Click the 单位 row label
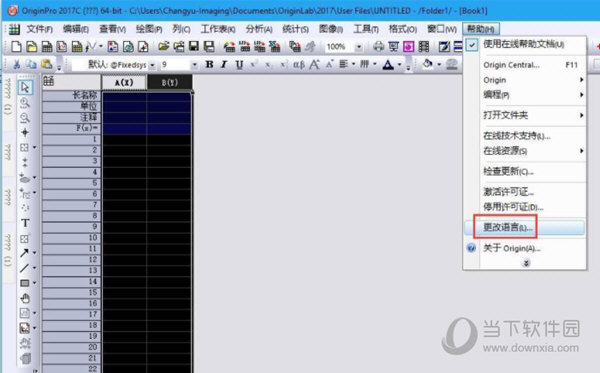This screenshot has height=373, width=600. (71, 106)
